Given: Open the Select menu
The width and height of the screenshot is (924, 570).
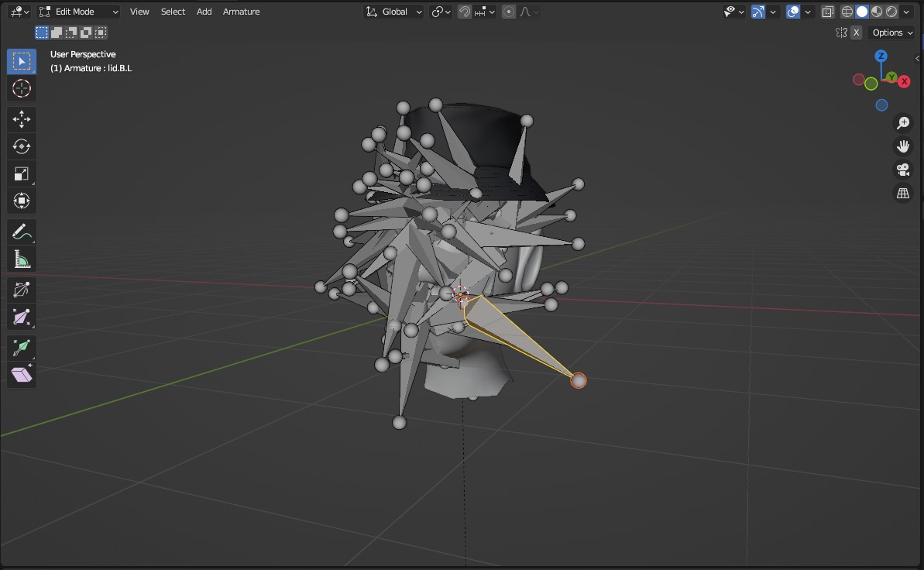Looking at the screenshot, I should (173, 12).
